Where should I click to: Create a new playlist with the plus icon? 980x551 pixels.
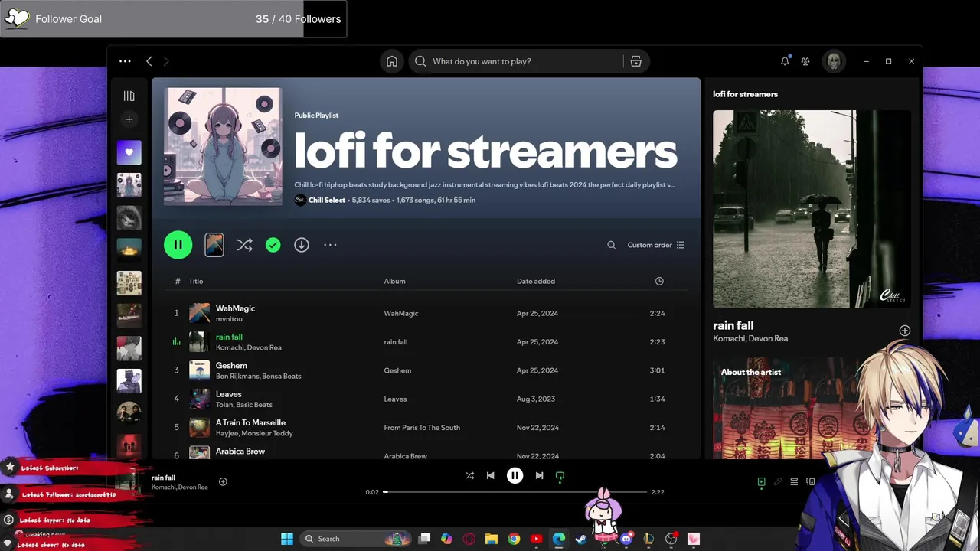pos(129,119)
